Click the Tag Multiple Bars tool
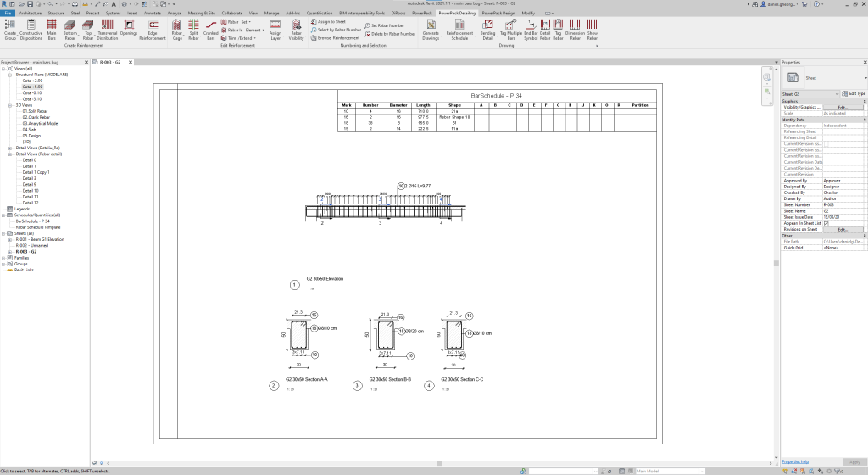Screen dimensions: 868x475 511,30
